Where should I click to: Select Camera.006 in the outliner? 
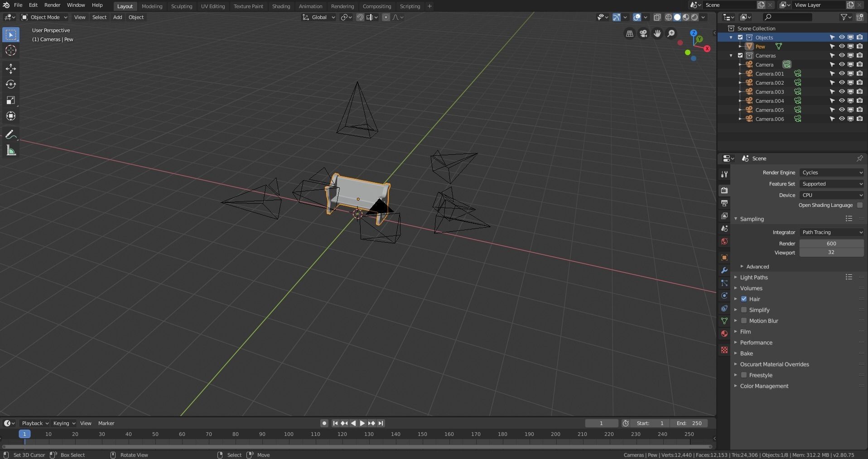point(769,119)
